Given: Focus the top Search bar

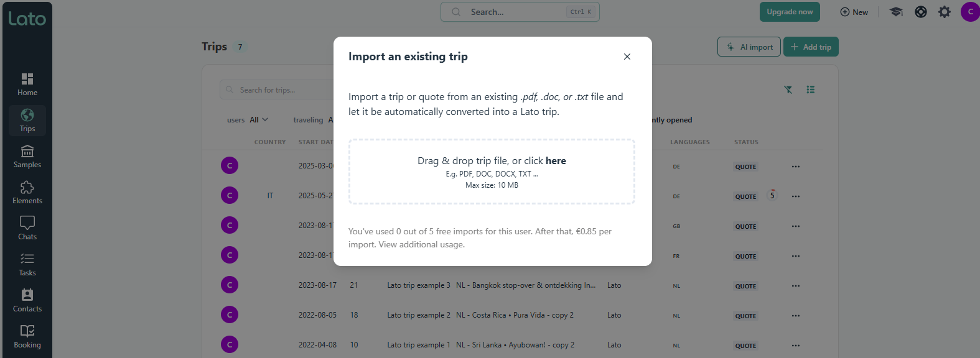Looking at the screenshot, I should tap(520, 12).
